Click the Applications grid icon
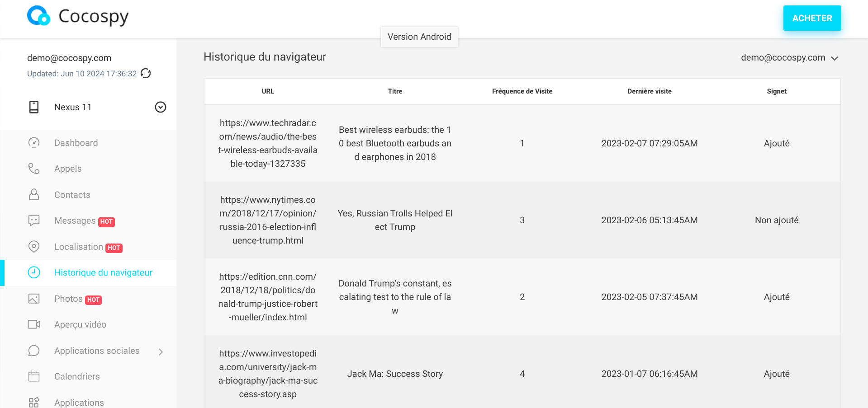 tap(34, 402)
